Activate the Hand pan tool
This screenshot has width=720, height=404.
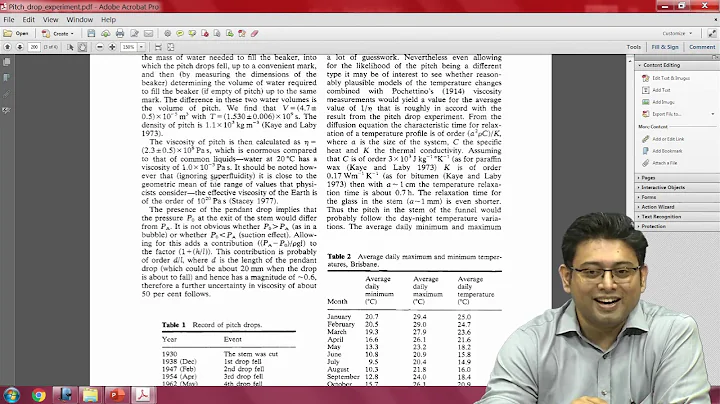click(x=82, y=47)
